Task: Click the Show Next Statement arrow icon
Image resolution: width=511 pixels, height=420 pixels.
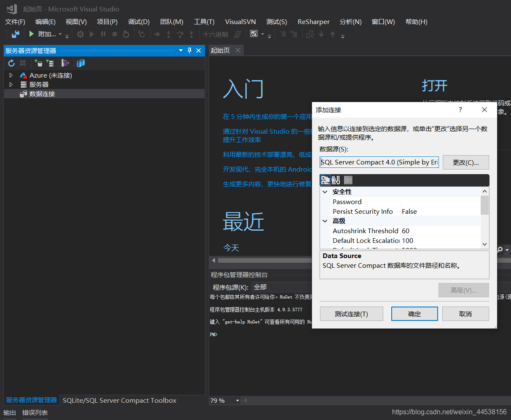Action: [x=157, y=34]
